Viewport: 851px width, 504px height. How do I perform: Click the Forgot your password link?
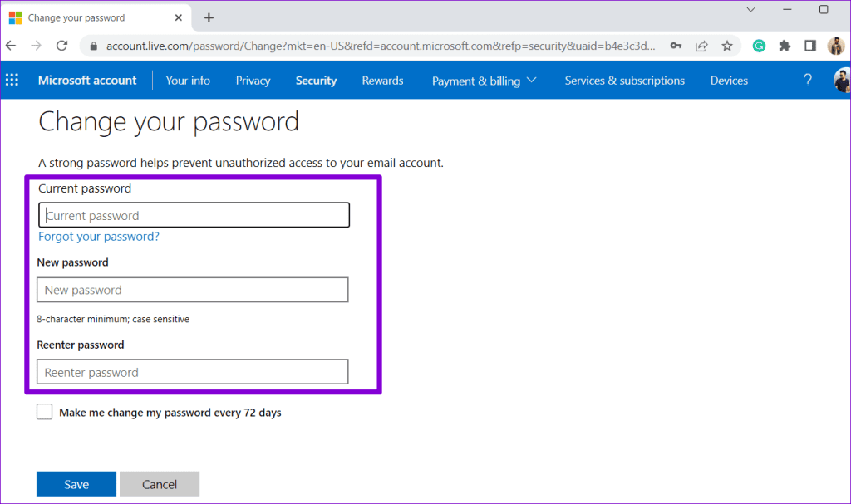pos(99,237)
